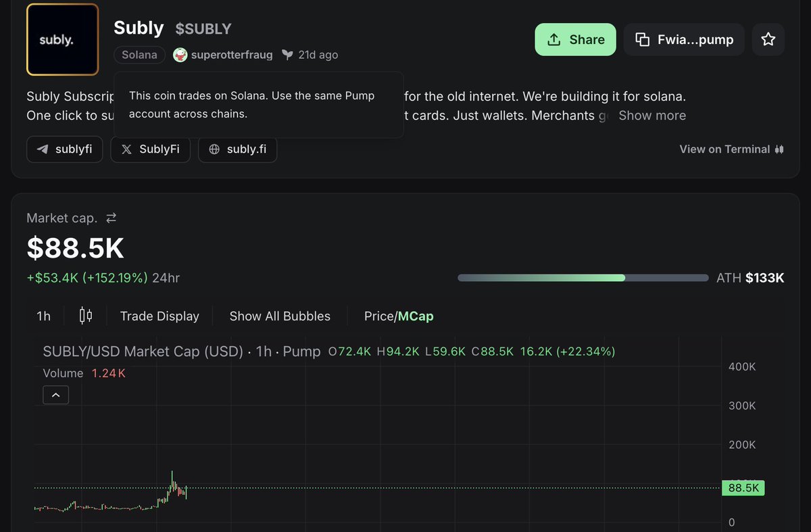Screen dimensions: 811x532
Task: Click the +$53.4K (+152.19%) change text
Action: point(87,278)
